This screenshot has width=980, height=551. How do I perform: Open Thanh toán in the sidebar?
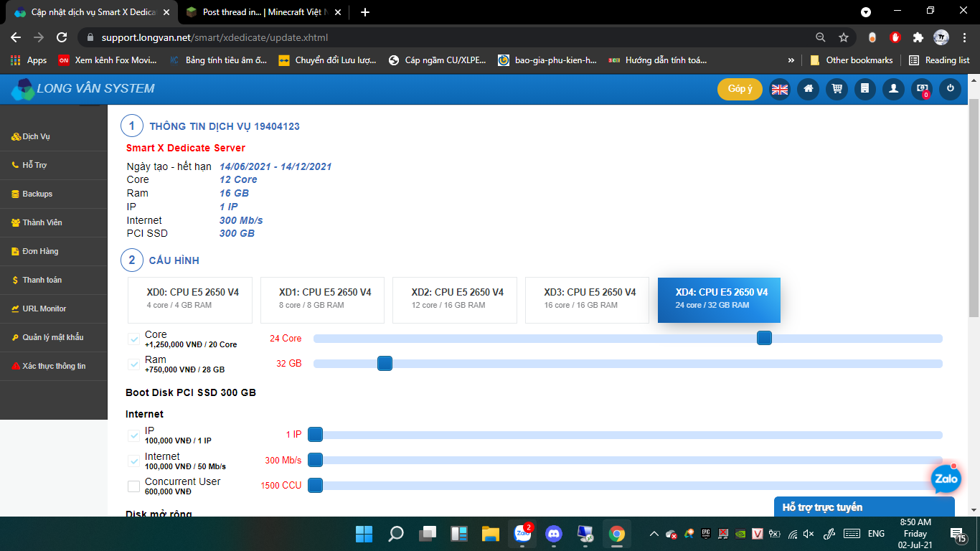[53, 280]
